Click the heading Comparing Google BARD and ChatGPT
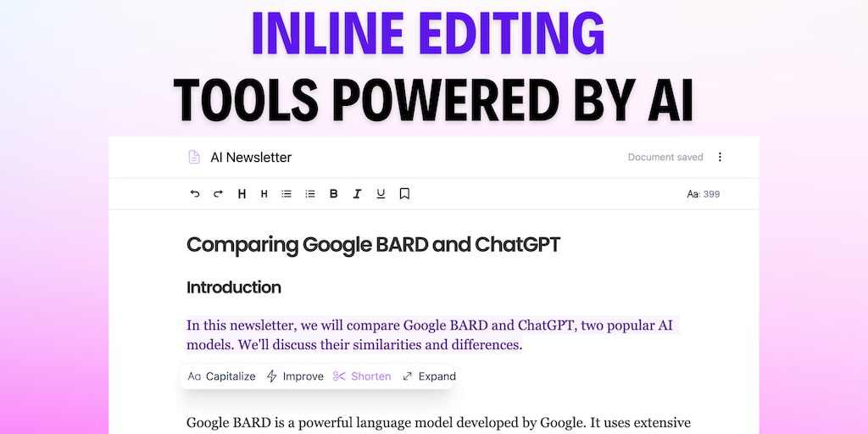The image size is (868, 434). [x=373, y=245]
